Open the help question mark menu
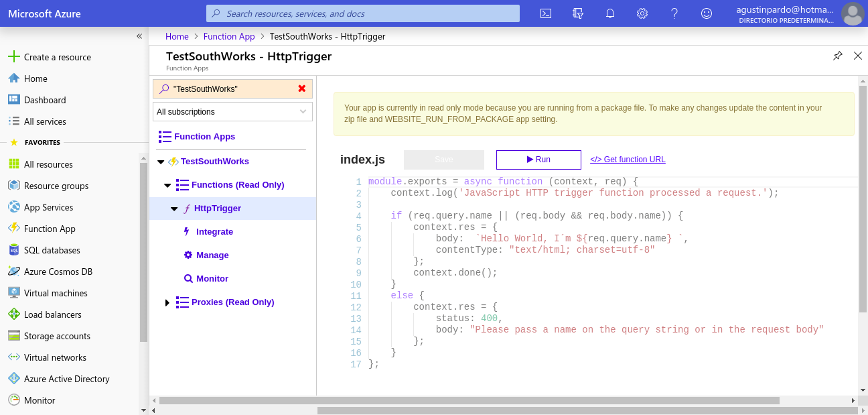This screenshot has height=415, width=868. pyautogui.click(x=674, y=13)
